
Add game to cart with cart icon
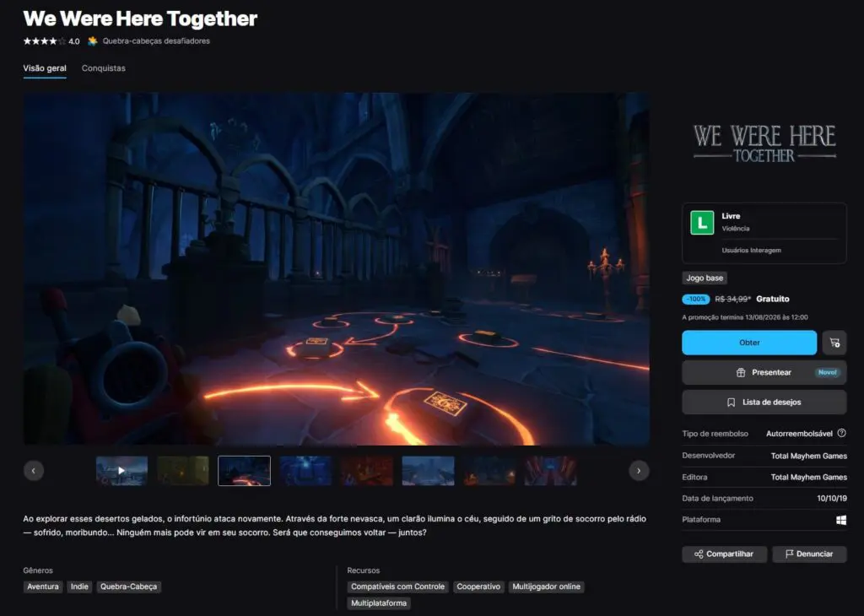click(x=834, y=343)
